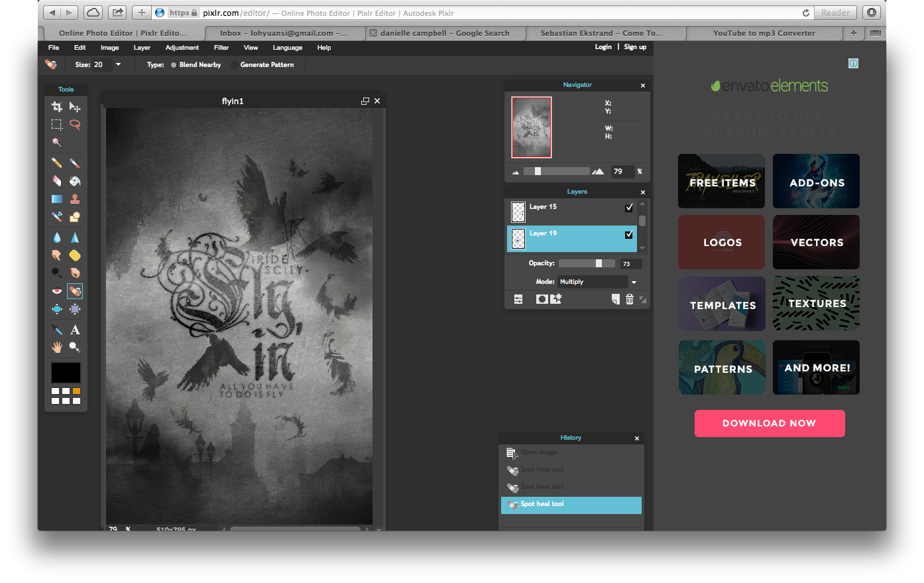This screenshot has width=924, height=583.
Task: Select the Dodge tool
Action: click(x=57, y=273)
